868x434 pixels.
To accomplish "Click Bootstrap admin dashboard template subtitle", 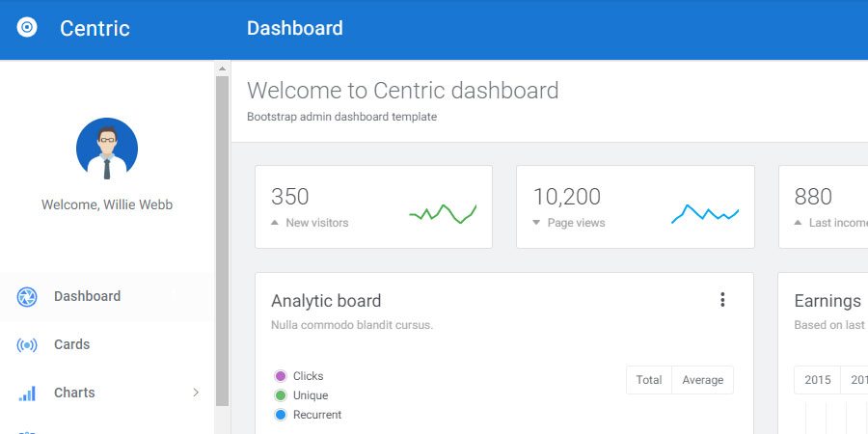I will point(341,117).
